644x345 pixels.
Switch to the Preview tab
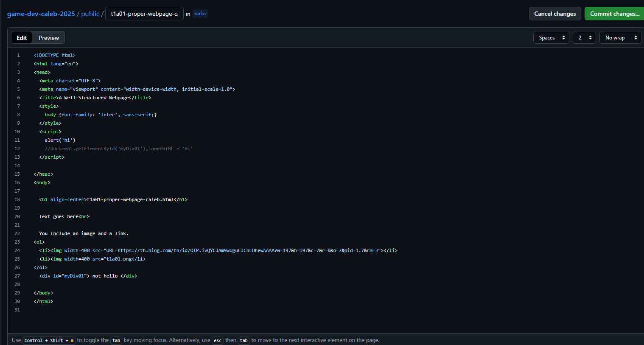49,38
